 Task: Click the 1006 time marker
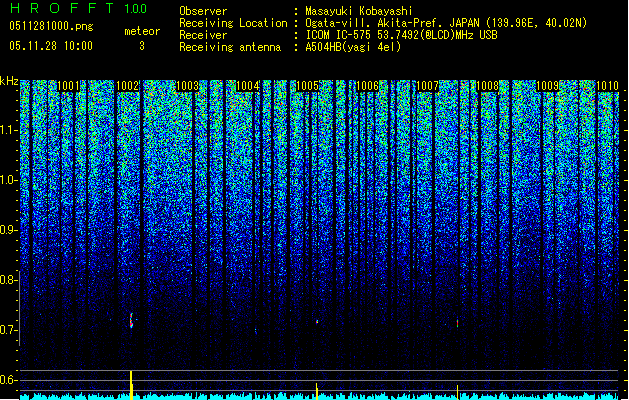coord(367,86)
